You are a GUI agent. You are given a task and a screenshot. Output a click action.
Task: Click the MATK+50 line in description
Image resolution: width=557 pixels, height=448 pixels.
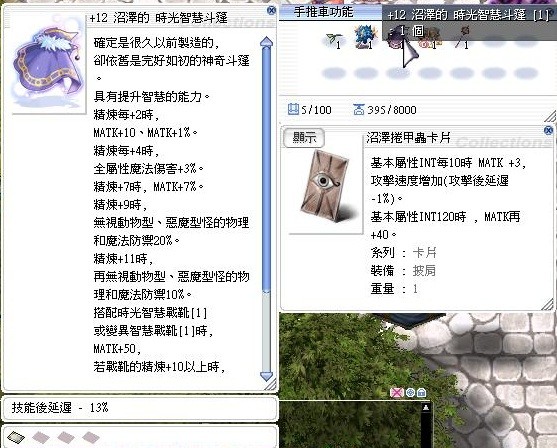117,349
